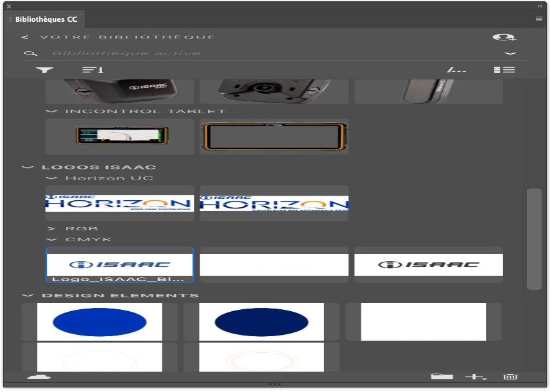
Task: Click the Logo_ISAAC_Bl... name label
Action: tap(118, 279)
